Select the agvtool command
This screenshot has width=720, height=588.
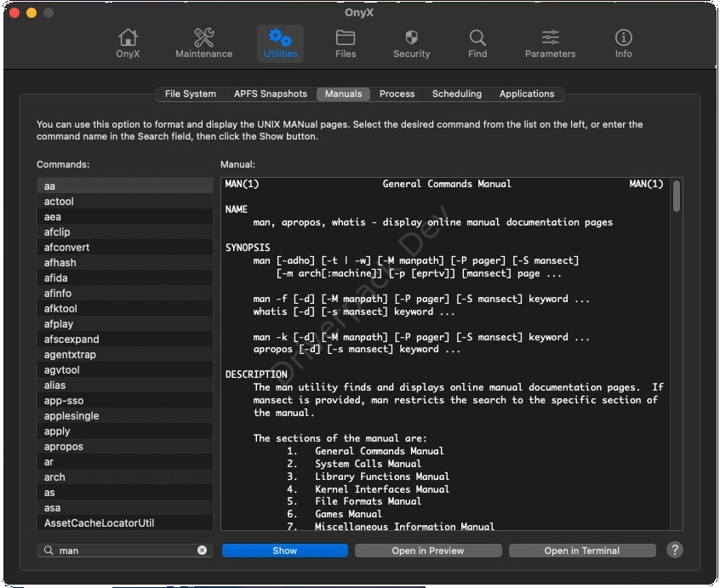pyautogui.click(x=125, y=369)
